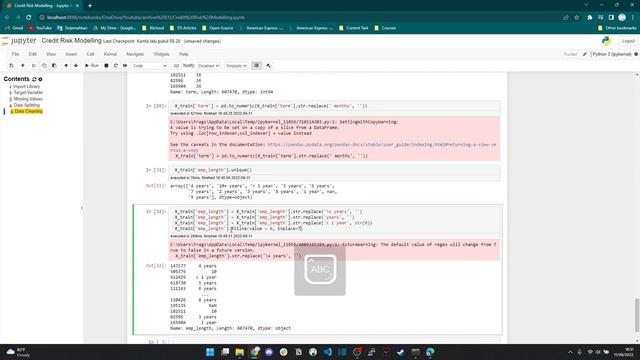Save the notebook with the save icon
The image size is (640, 360).
click(11, 66)
